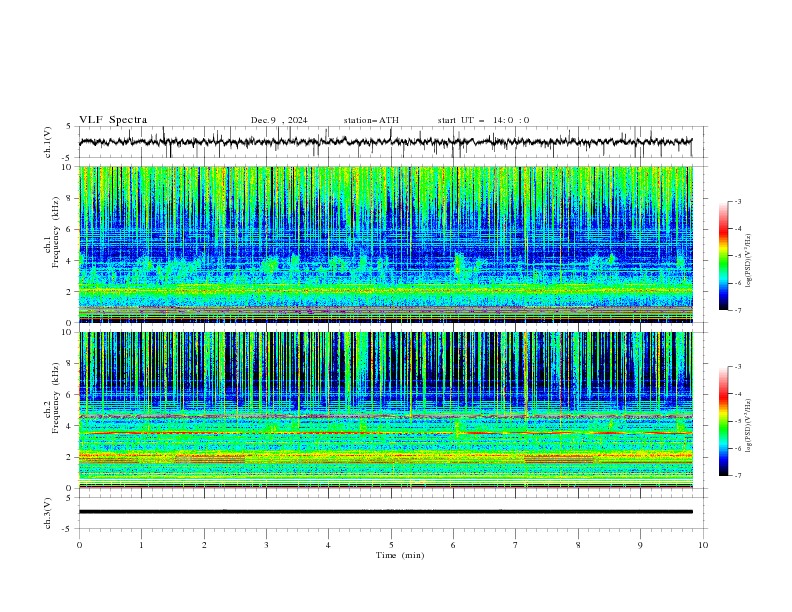Click the "4" kHz tick on ch.2 frequency axis
Viewport: 792px width, 612px height.
71,426
